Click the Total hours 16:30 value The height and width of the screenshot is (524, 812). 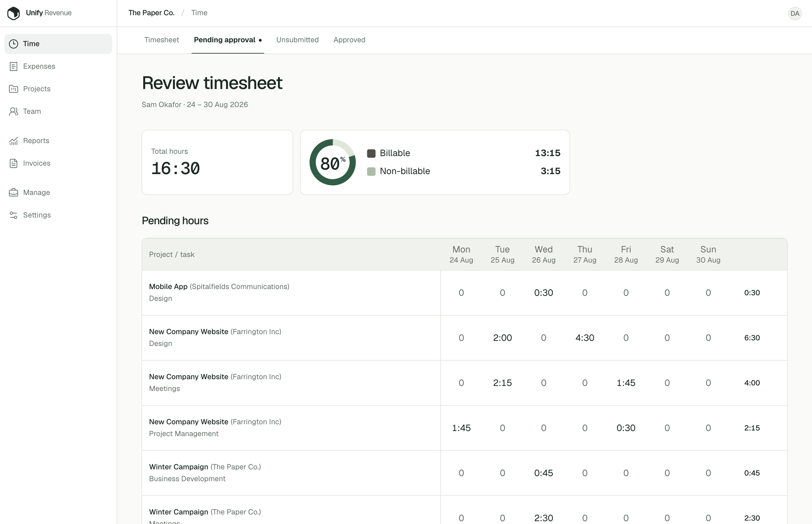[175, 168]
